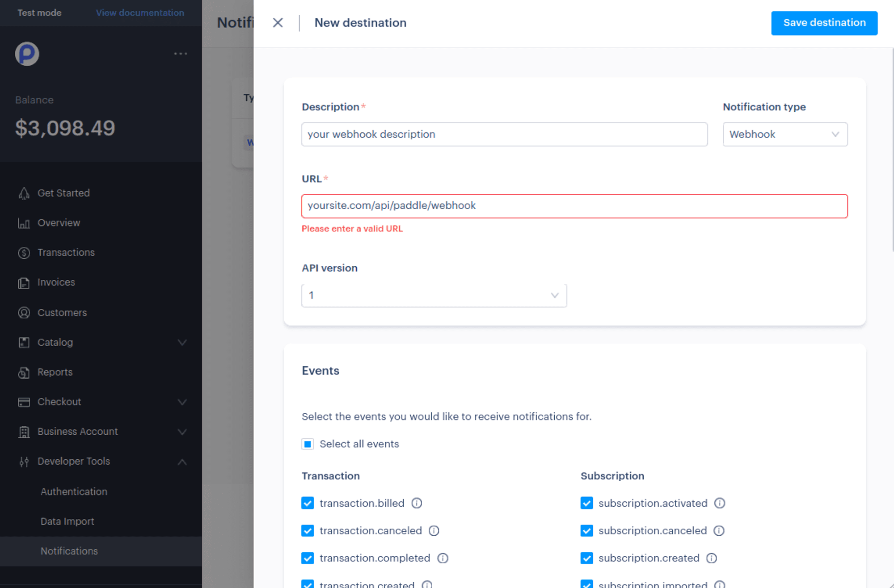Click the Invoices sidebar icon

click(24, 282)
